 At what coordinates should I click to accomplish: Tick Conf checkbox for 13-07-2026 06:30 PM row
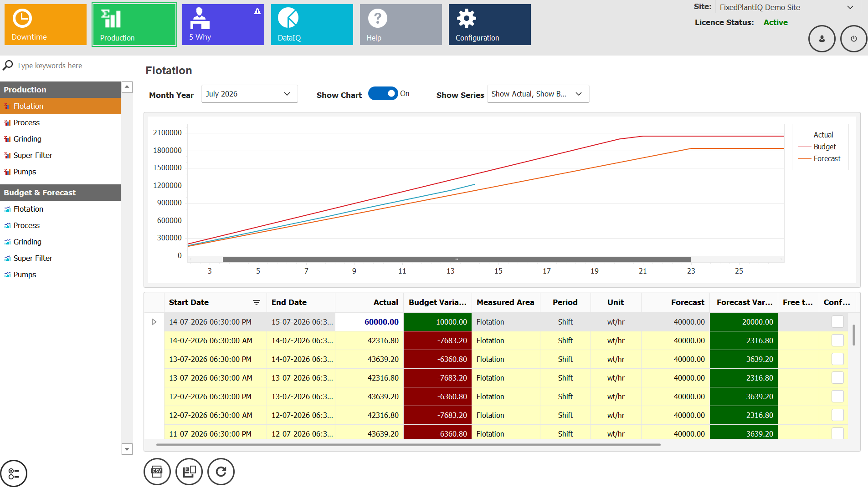837,359
